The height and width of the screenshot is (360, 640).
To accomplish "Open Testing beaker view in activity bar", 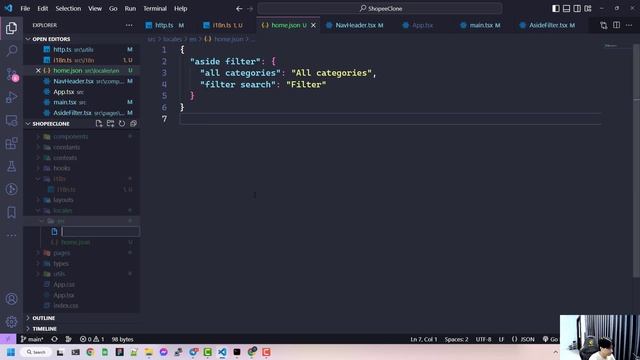I will [11, 166].
